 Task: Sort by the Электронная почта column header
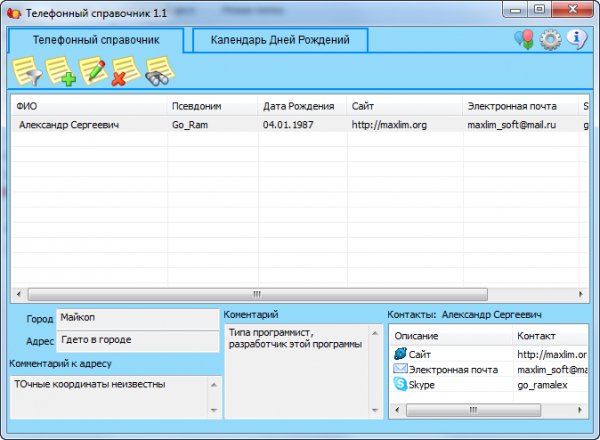[520, 106]
